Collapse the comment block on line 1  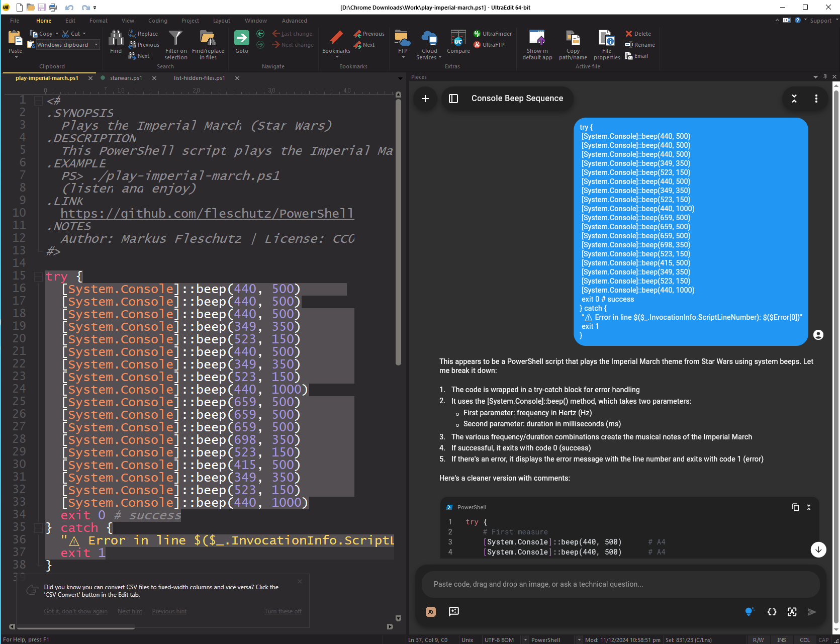point(38,101)
